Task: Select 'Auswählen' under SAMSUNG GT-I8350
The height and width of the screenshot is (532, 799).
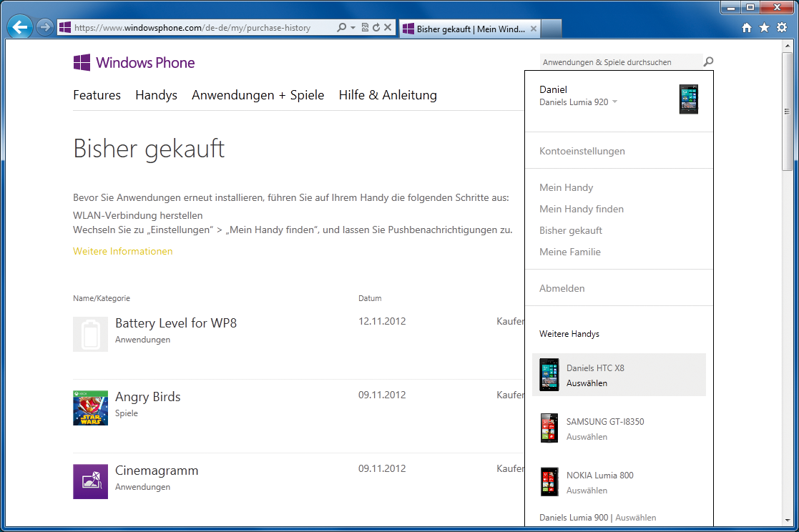Action: (x=587, y=437)
